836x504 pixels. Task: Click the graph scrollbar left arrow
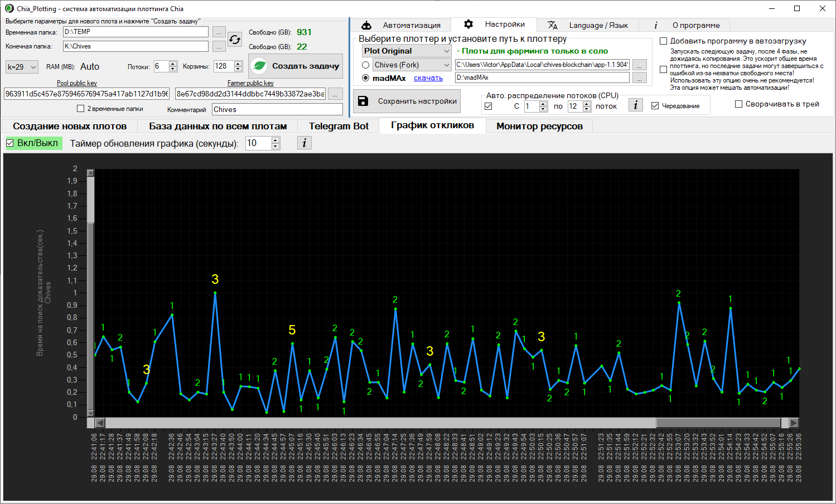[100, 423]
